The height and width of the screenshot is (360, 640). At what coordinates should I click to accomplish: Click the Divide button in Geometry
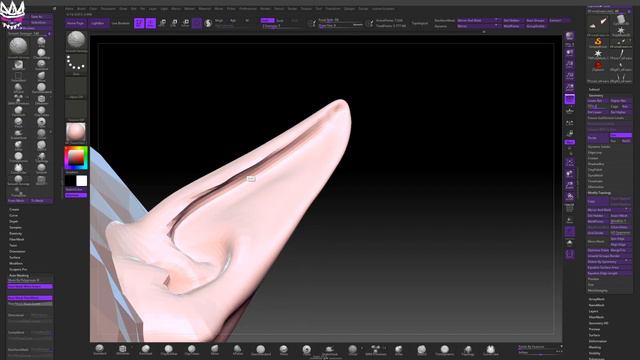coord(598,138)
